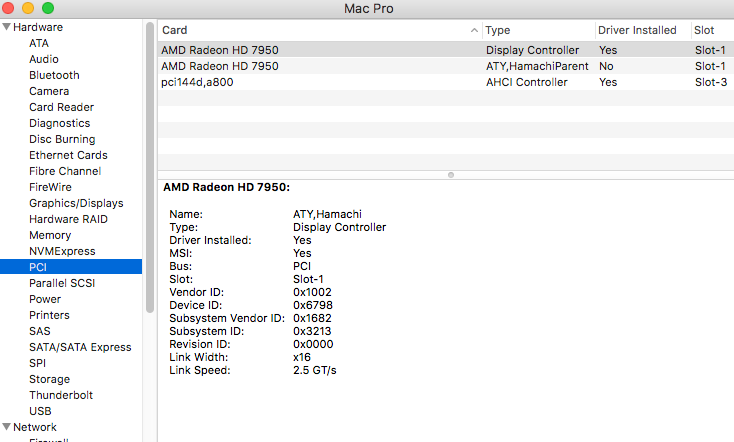Click the Revision ID value 0x0000
This screenshot has height=442, width=734.
(313, 344)
